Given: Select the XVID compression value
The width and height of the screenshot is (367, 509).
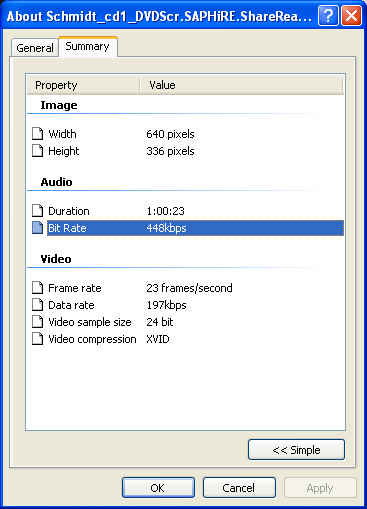Looking at the screenshot, I should point(158,339).
